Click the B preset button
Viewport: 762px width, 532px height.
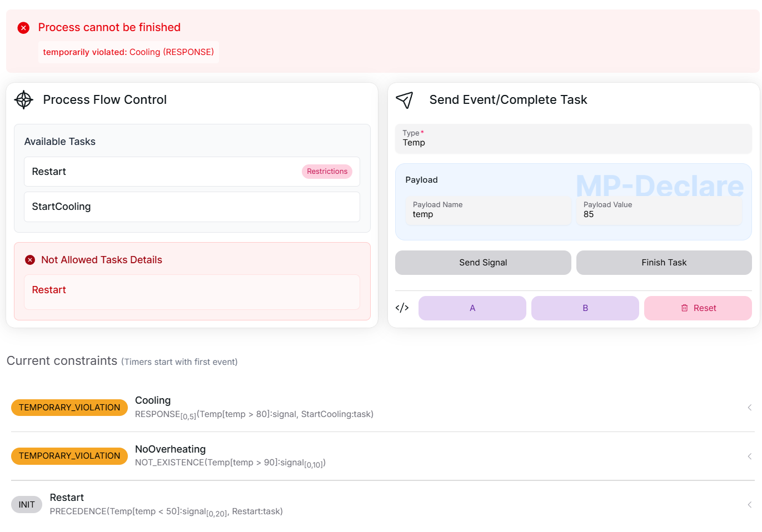tap(585, 308)
